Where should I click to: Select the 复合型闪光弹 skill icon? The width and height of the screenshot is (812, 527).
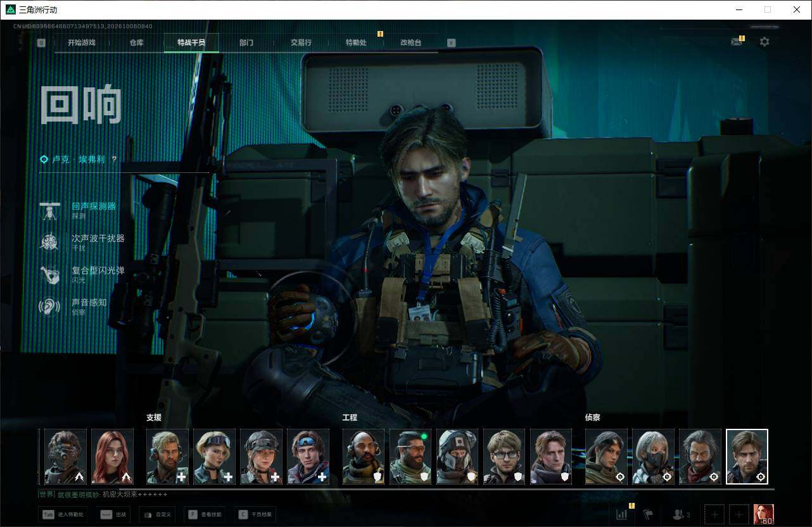pos(49,275)
